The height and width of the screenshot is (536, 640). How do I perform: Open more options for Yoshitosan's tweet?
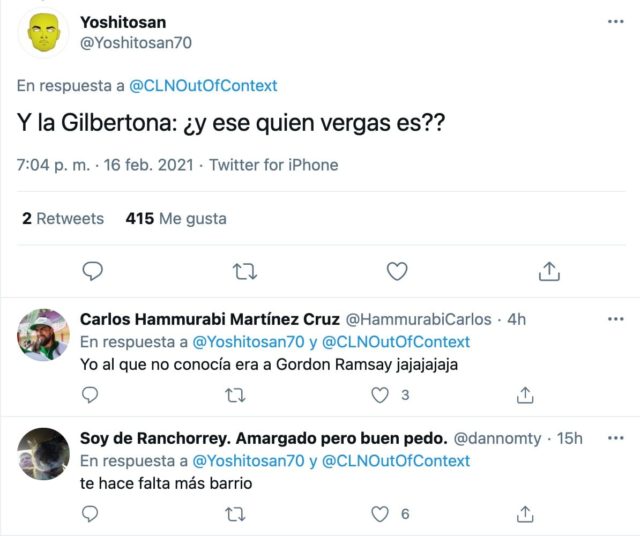(x=615, y=21)
